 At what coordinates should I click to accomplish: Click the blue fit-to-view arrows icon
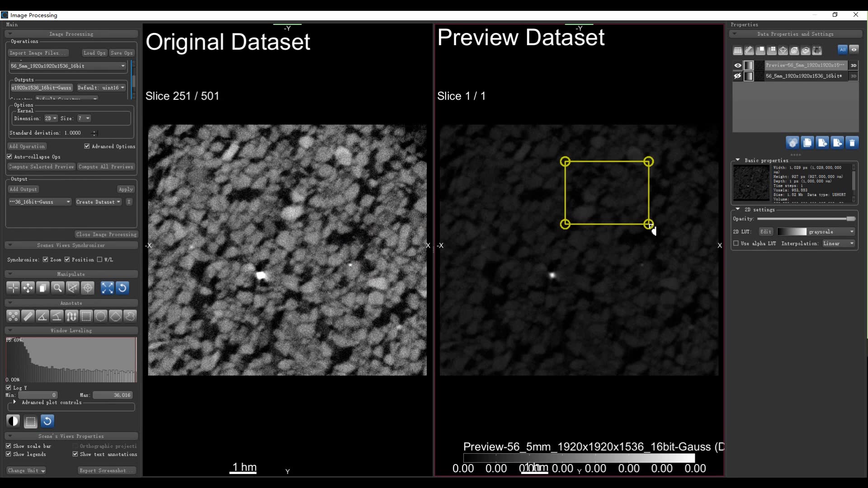(107, 288)
